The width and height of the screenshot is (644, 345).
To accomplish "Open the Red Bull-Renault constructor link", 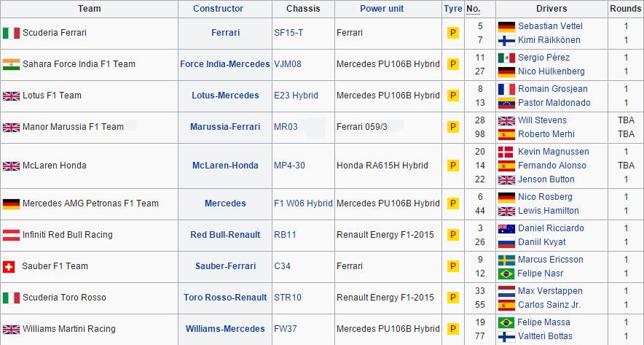I will (225, 235).
